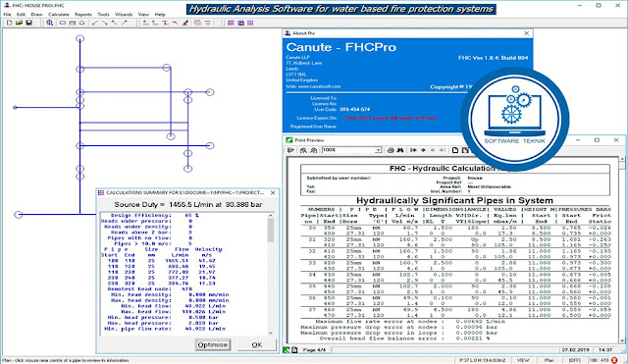The width and height of the screenshot is (628, 364).
Task: Close the About Fhc window
Action: (x=527, y=33)
